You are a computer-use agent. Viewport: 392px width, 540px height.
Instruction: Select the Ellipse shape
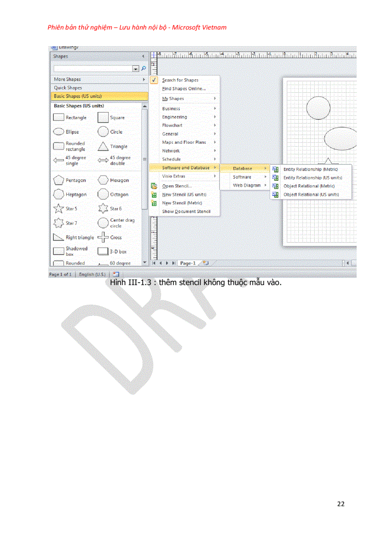click(x=58, y=131)
